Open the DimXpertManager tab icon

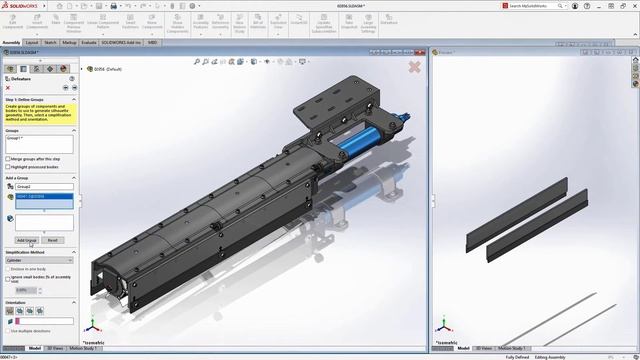click(x=50, y=69)
